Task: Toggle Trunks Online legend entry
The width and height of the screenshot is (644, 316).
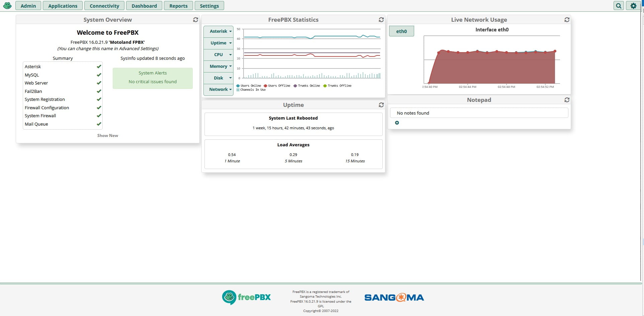Action: [x=307, y=86]
